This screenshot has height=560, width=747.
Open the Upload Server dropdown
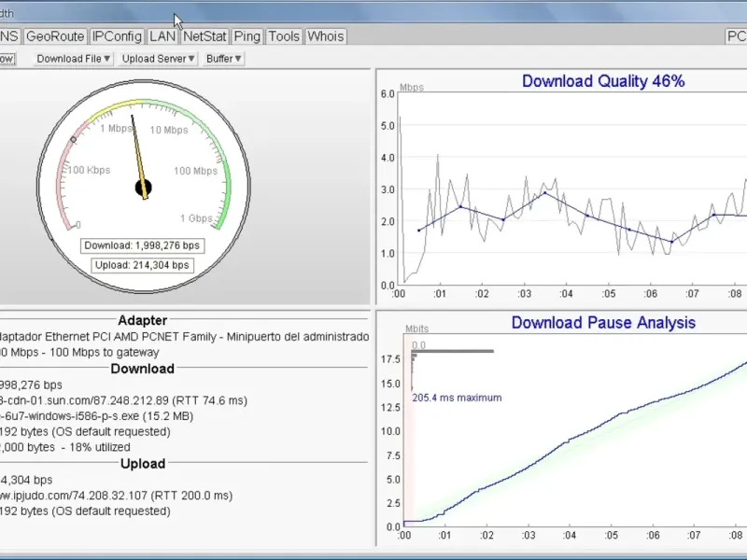(x=159, y=59)
